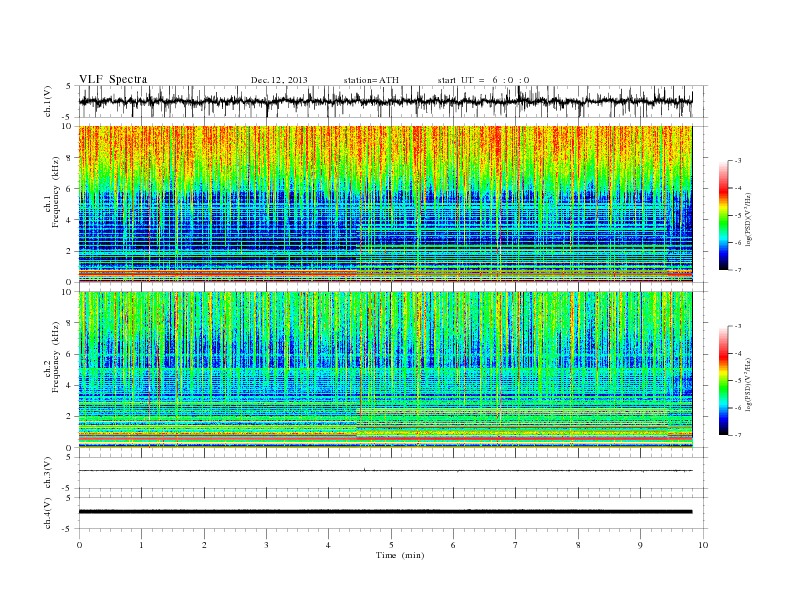
Task: Select the "ch.3(V)" axis label
Action: 47,473
